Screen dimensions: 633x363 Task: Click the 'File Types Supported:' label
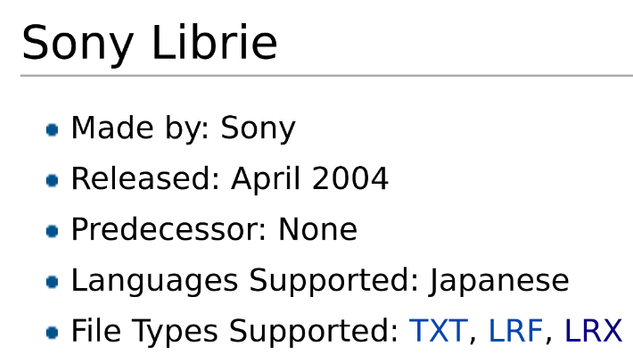[x=235, y=331]
